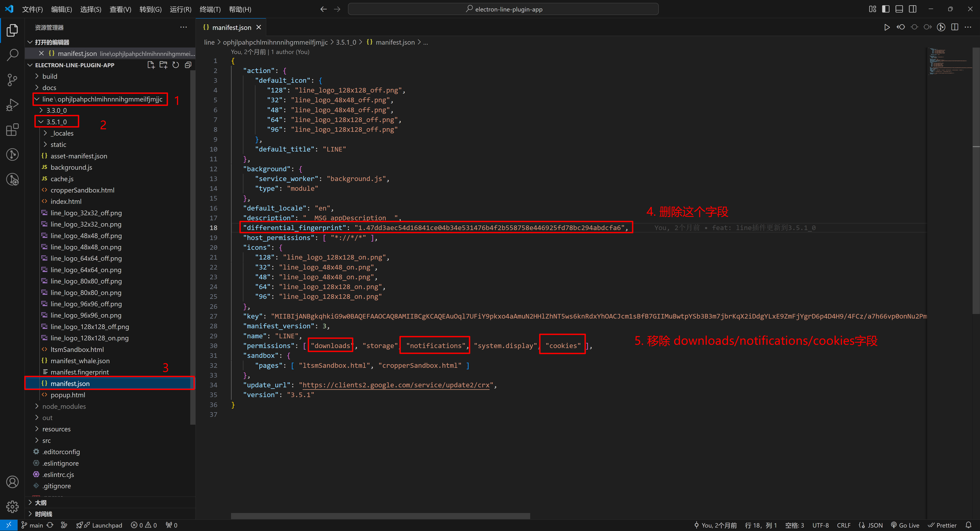Open the Extensions view
This screenshot has height=531, width=980.
[12, 129]
